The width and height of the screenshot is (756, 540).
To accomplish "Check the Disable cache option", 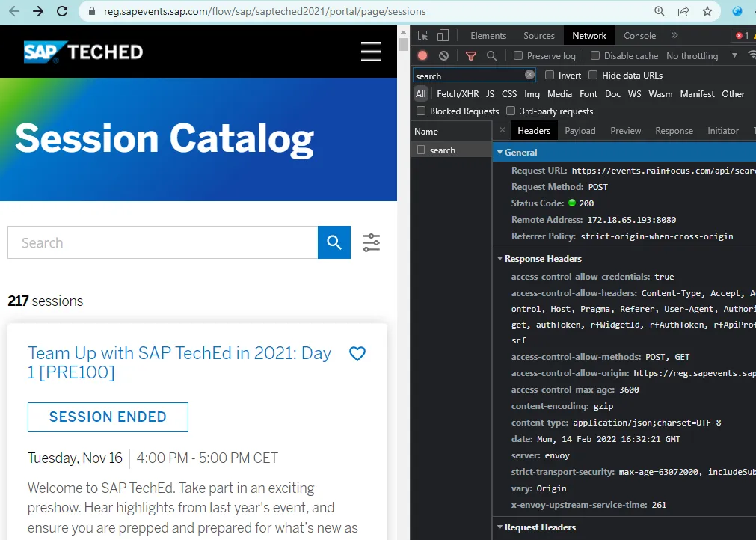I will (x=595, y=56).
